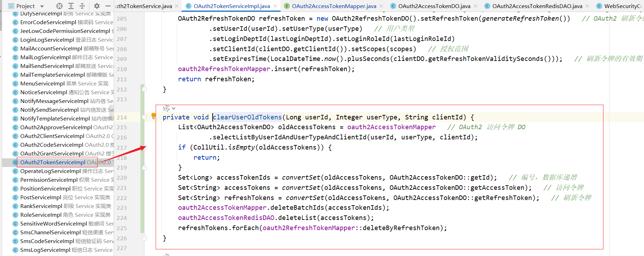
Task: Hide the Project tool window with minus icon
Action: click(x=108, y=6)
